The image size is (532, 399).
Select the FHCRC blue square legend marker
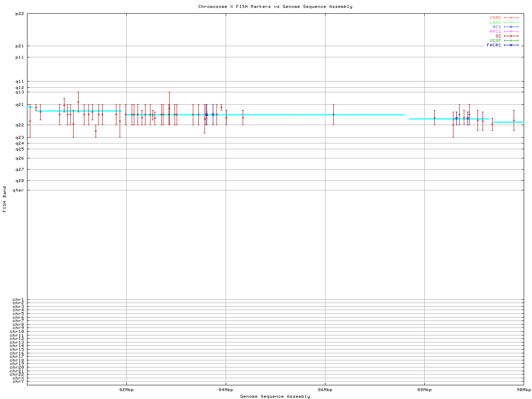(511, 45)
